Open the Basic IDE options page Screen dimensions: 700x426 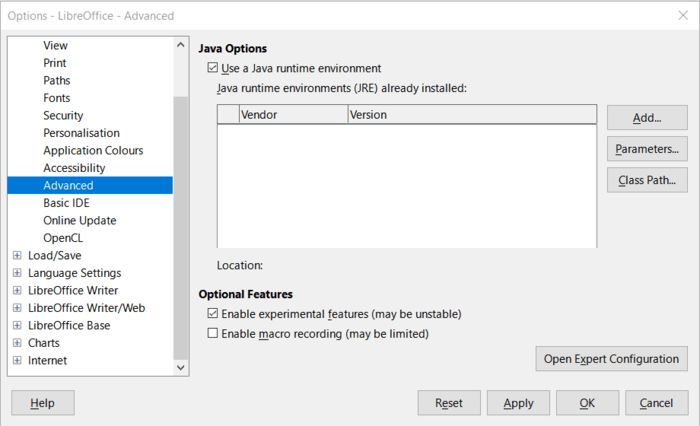66,203
